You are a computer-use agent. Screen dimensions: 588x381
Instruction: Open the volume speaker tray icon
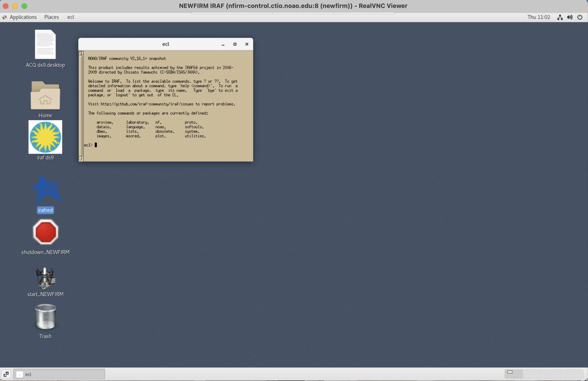(570, 17)
